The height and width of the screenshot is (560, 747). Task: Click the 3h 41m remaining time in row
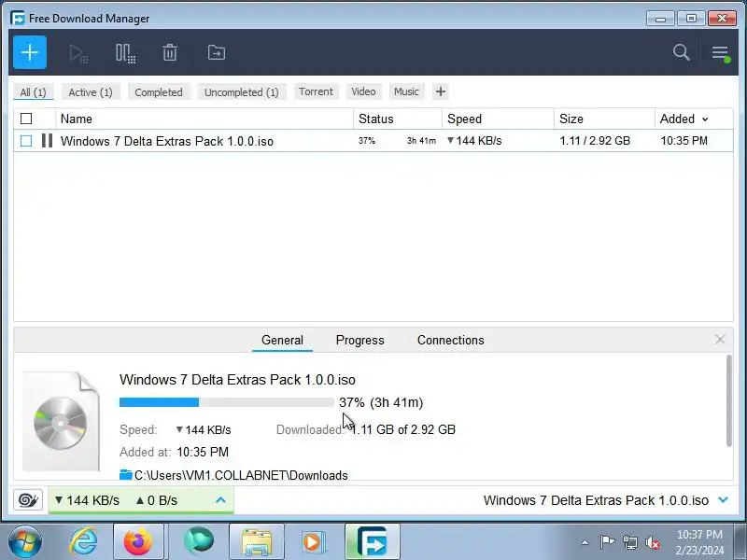tap(421, 141)
